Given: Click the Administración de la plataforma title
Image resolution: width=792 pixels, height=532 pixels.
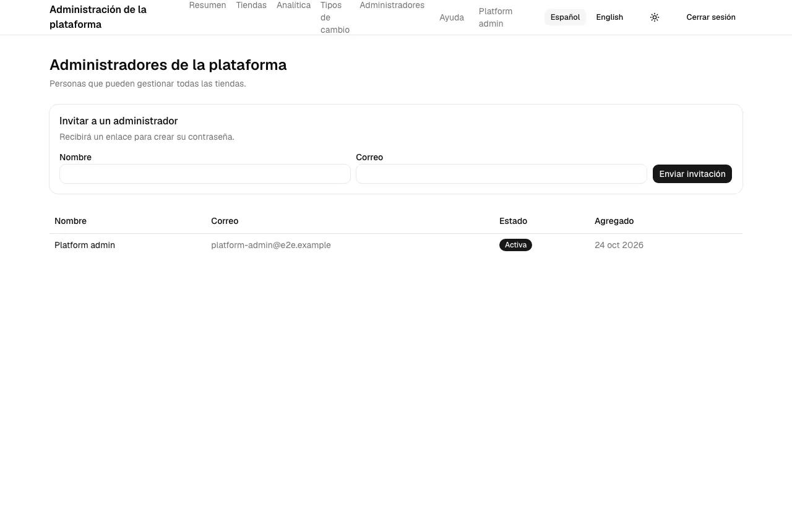Looking at the screenshot, I should [x=98, y=17].
